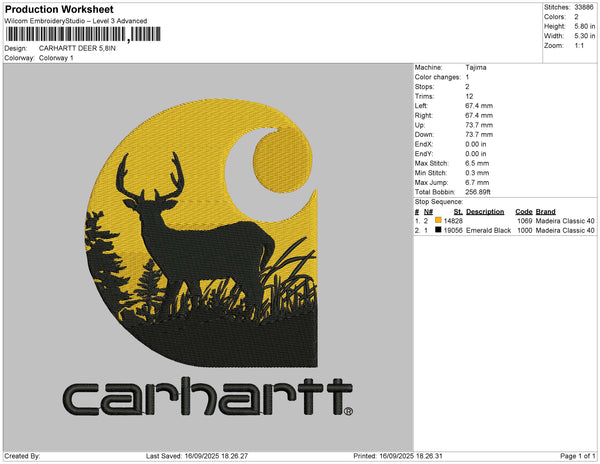Click the barcode under the title
This screenshot has height=464, width=600.
pos(80,34)
